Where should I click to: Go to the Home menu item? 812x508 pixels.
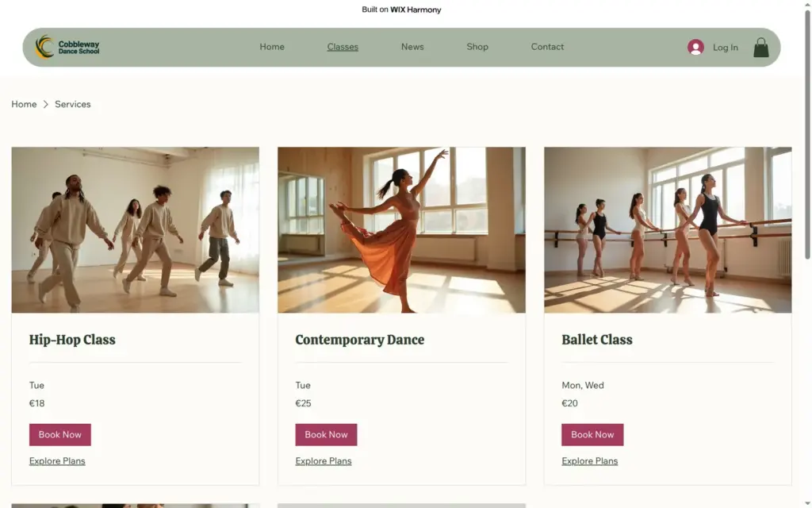coord(272,47)
